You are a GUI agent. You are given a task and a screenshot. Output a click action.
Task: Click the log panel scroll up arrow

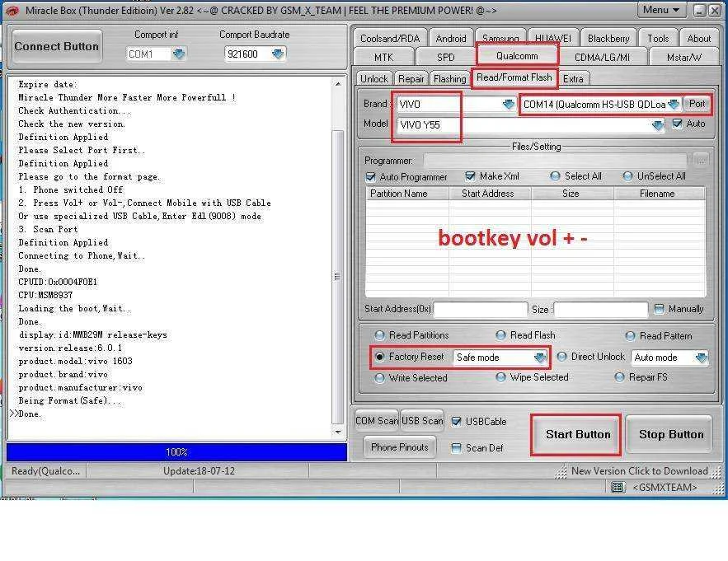click(338, 84)
